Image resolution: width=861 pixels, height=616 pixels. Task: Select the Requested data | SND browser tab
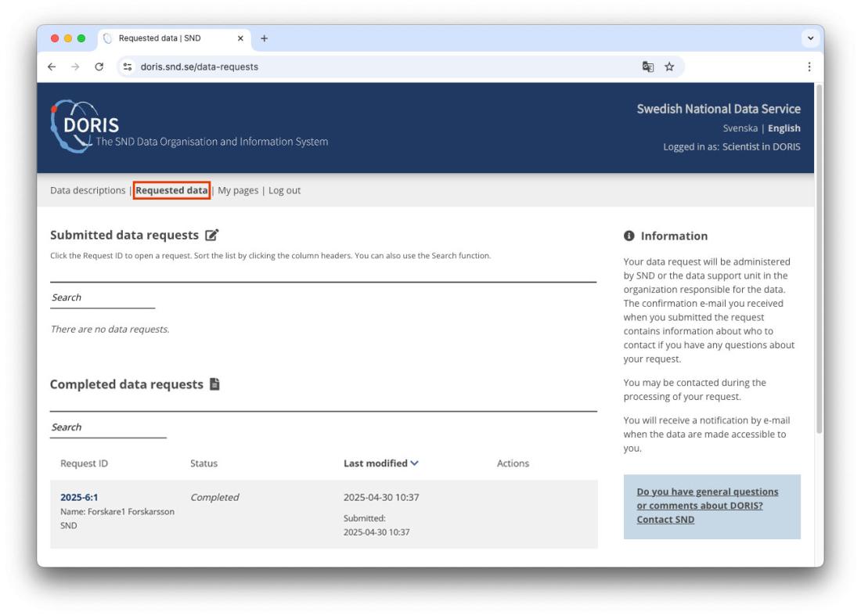click(174, 38)
